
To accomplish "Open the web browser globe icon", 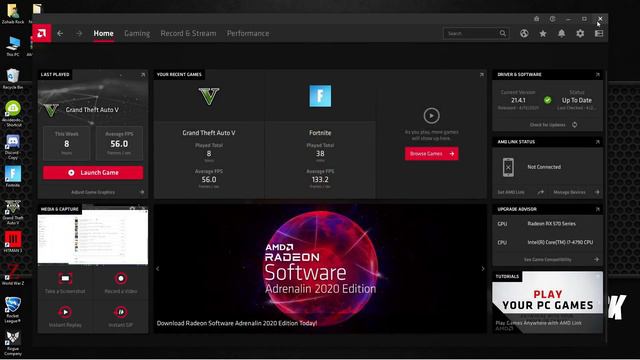I will coord(524,33).
